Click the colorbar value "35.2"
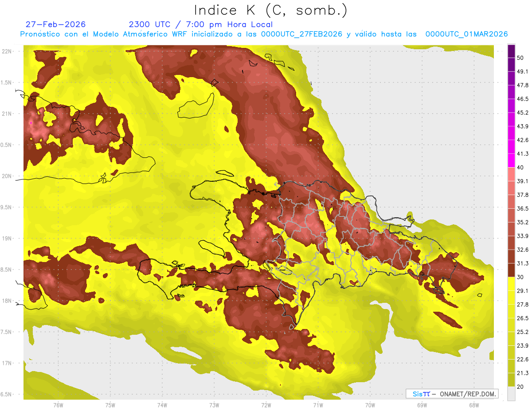532x411 pixels. tap(522, 222)
